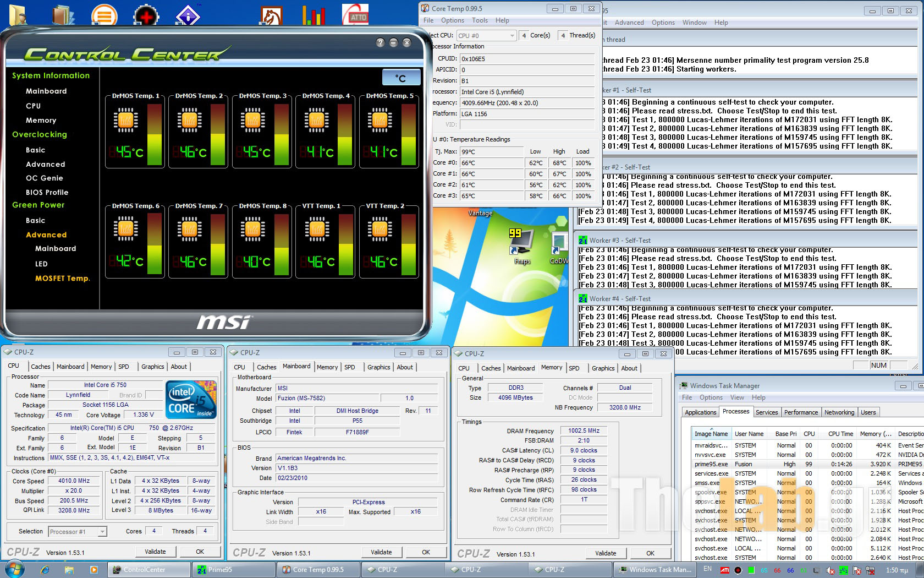The image size is (924, 578).
Task: Click the Worker #4 Self-Test window icon
Action: 583,298
